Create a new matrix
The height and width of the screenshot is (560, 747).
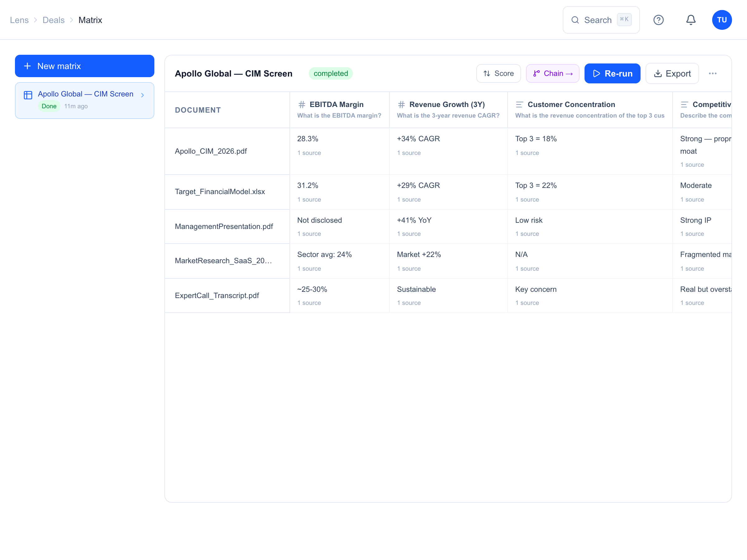click(x=84, y=66)
